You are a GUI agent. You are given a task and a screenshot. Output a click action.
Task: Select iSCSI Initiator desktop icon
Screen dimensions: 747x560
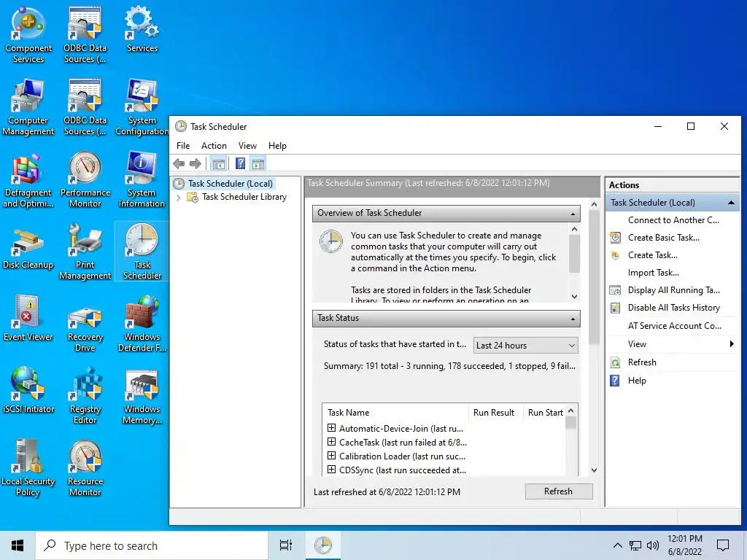(x=28, y=391)
